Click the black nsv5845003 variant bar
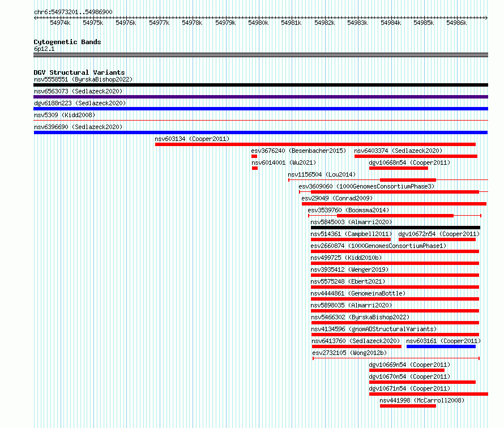 [x=396, y=228]
